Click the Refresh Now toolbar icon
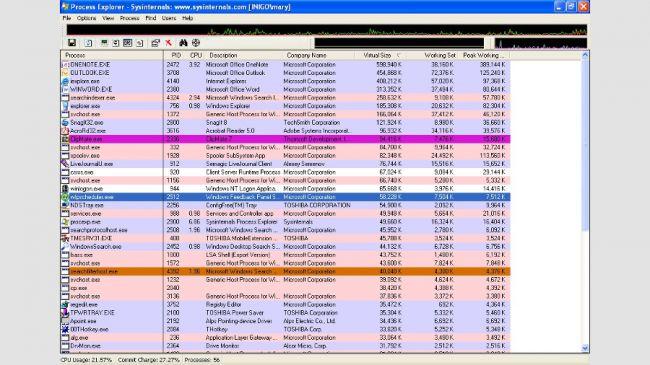Screen dimensions: 650x365 (x=88, y=43)
